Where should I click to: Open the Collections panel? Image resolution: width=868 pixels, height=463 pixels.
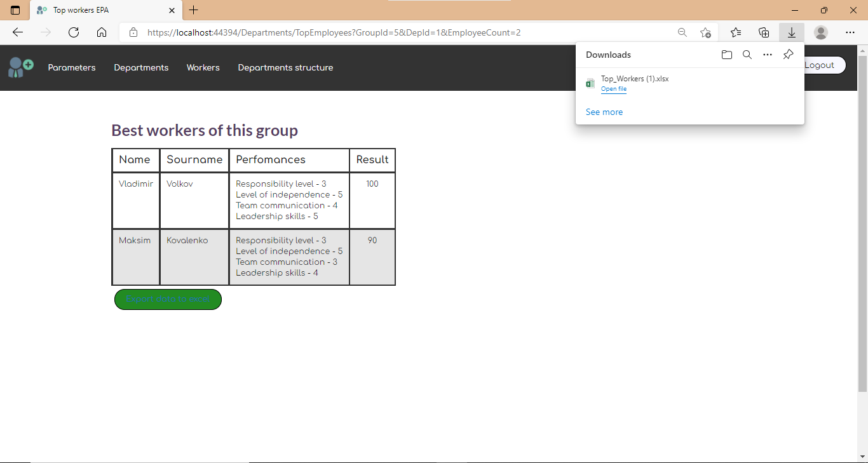[x=764, y=32]
